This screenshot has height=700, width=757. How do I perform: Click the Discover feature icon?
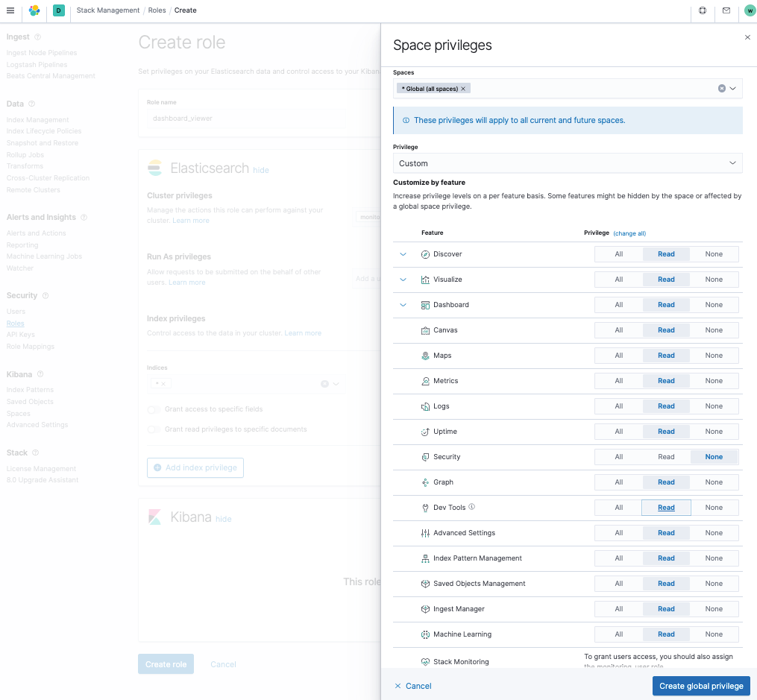coord(425,254)
